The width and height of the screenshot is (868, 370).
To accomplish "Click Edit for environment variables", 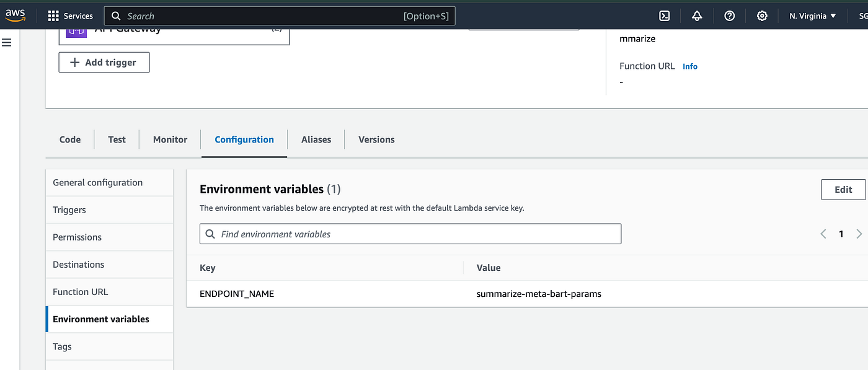I will 843,190.
